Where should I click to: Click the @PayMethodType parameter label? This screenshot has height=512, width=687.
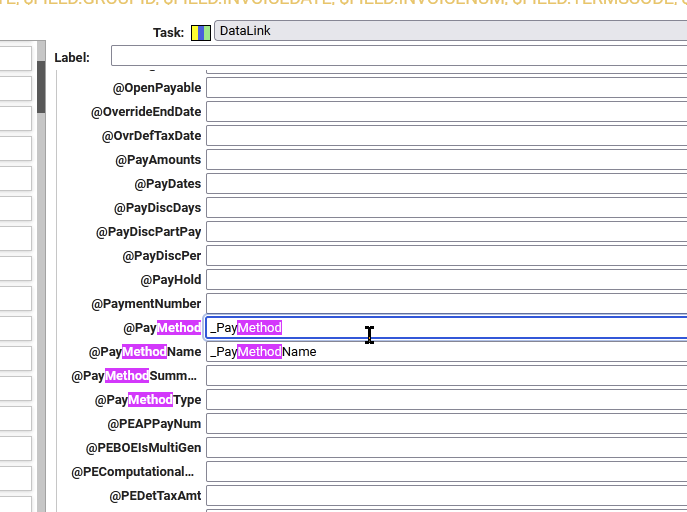pyautogui.click(x=148, y=400)
